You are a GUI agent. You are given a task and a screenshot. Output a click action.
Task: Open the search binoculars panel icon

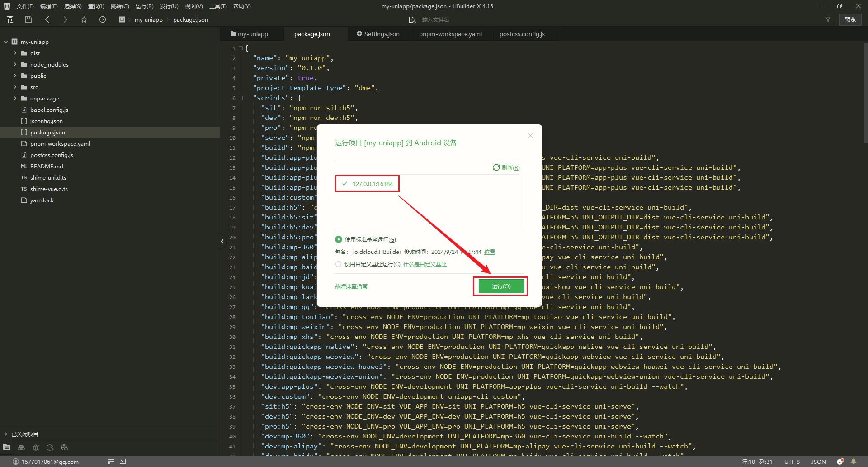coord(21,448)
